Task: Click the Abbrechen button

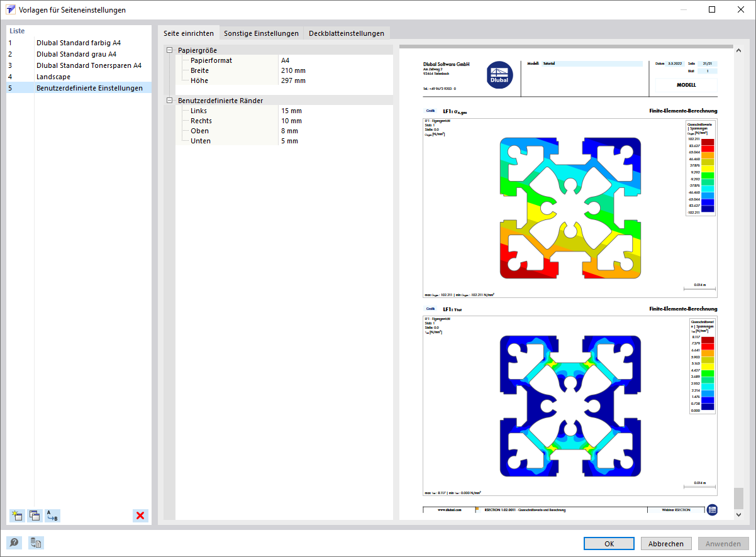Action: (x=666, y=544)
